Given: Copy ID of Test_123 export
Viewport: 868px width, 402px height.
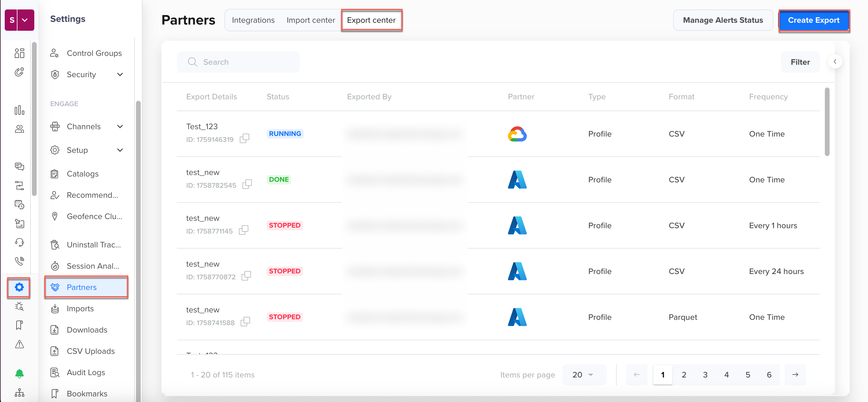Looking at the screenshot, I should pos(244,139).
